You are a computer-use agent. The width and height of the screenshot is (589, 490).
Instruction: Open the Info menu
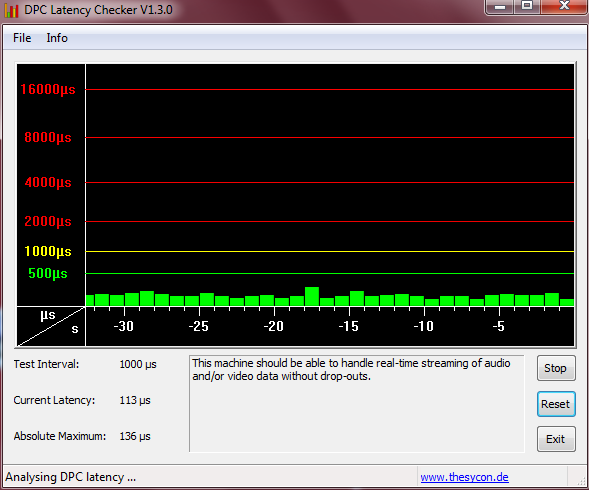[57, 38]
